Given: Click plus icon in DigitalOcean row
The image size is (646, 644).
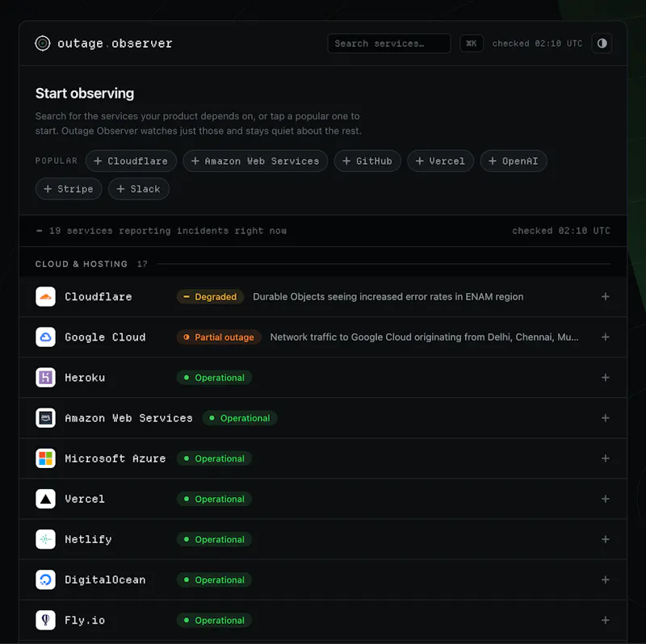Looking at the screenshot, I should [x=605, y=579].
